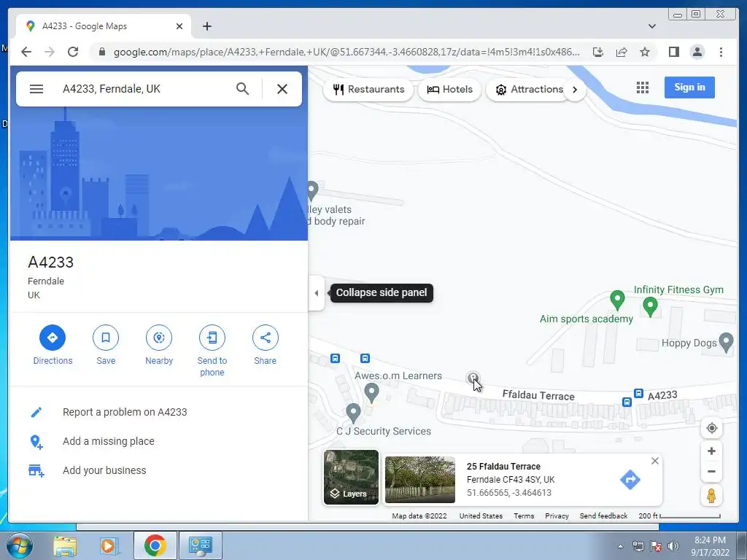Show hidden tray icons arrow
The height and width of the screenshot is (560, 747).
(x=620, y=546)
